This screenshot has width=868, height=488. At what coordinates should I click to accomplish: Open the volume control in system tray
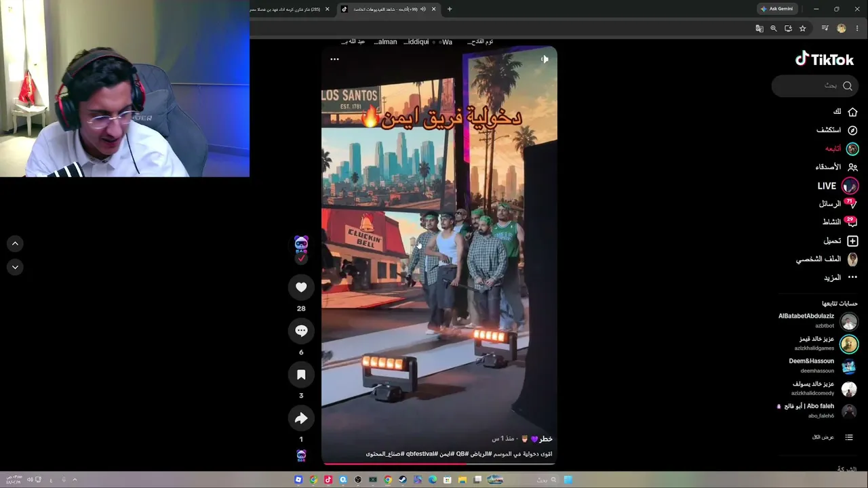[30, 480]
